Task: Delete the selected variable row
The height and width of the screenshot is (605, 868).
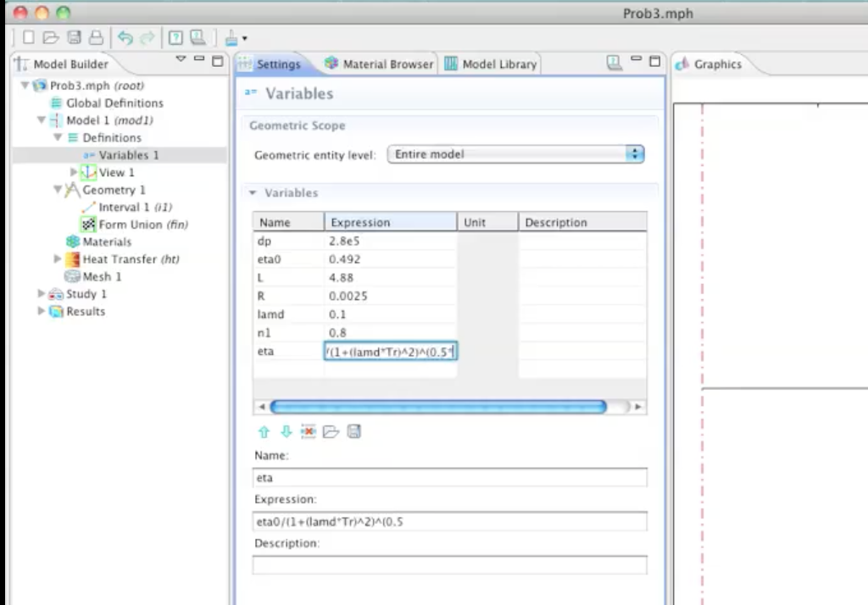Action: click(308, 432)
